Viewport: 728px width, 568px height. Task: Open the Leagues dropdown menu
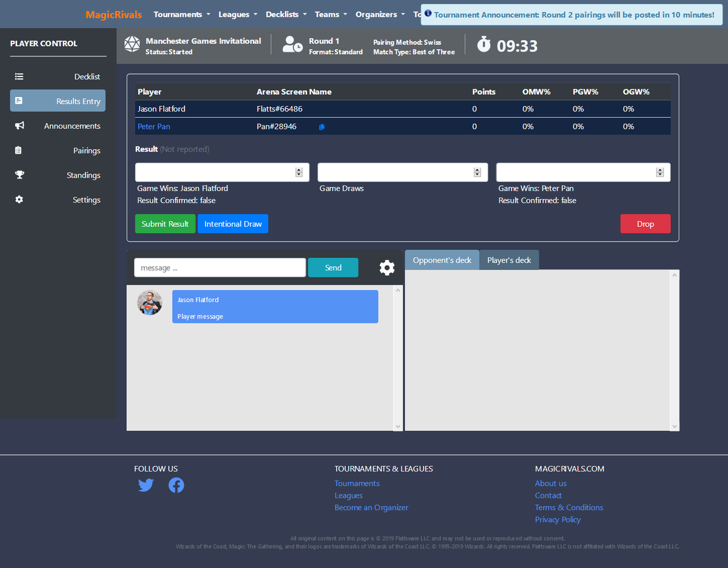click(x=238, y=14)
